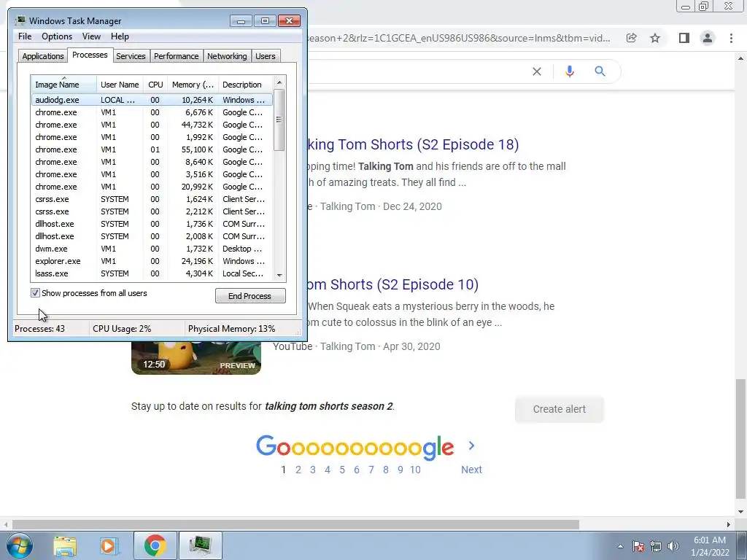Screen dimensions: 747x560
Task: Open Action Center flag icon
Action: tap(638, 546)
